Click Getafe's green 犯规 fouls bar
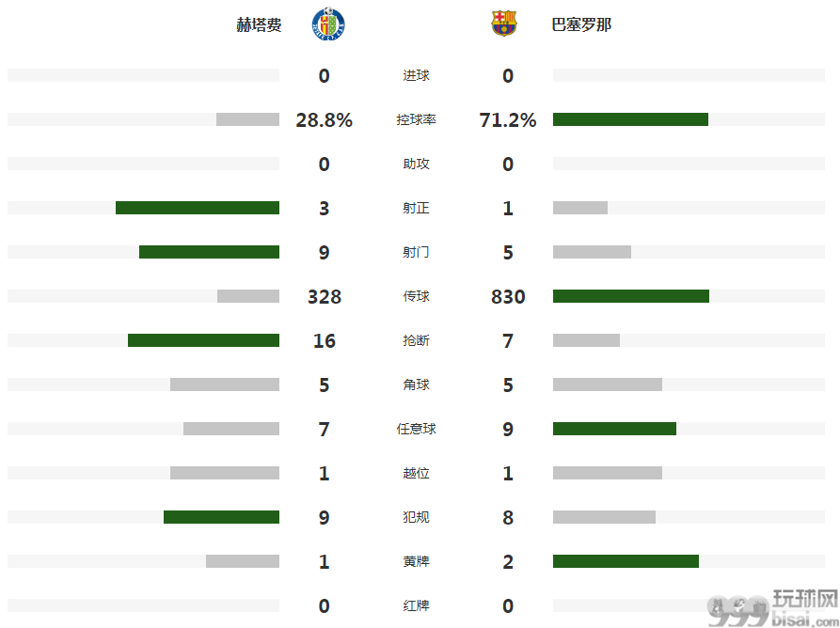This screenshot has width=840, height=628. coord(221,517)
